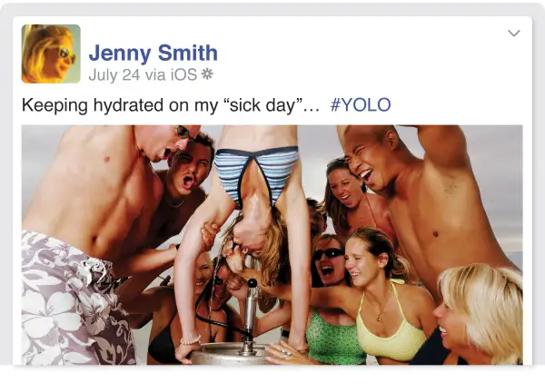545x392 pixels.
Task: Click the dark sunglasses in the photo
Action: [329, 254]
